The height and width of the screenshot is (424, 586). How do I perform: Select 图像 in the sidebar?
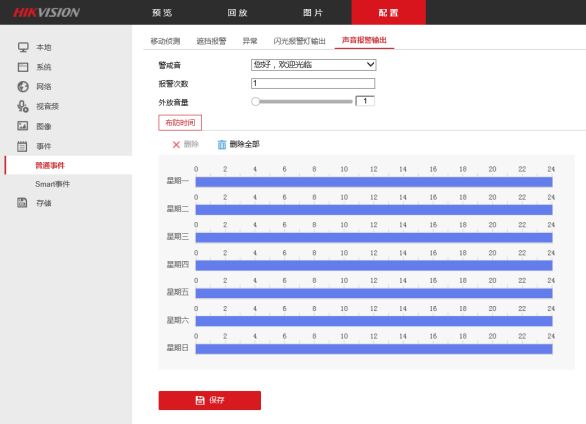coord(44,126)
